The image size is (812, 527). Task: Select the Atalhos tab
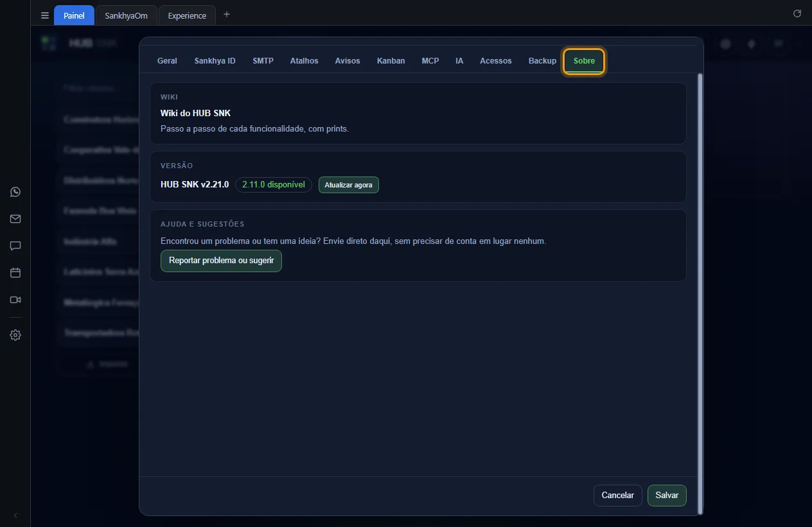click(304, 61)
